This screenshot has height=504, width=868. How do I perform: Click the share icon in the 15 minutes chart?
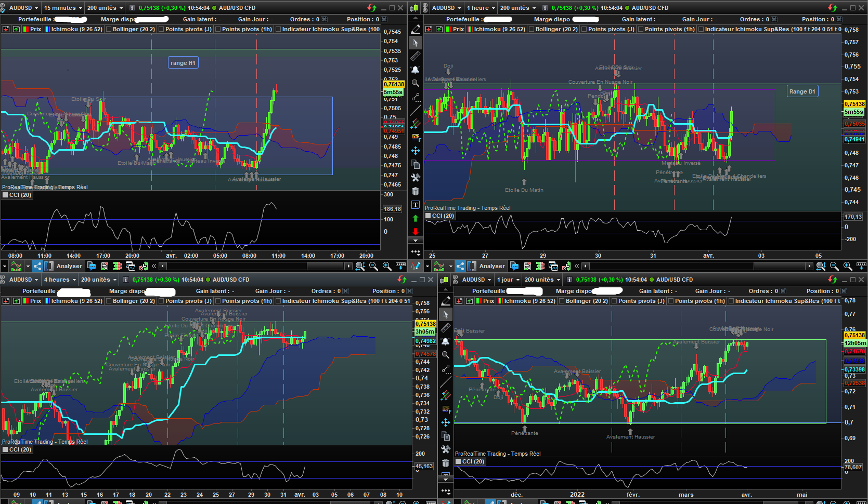[37, 266]
